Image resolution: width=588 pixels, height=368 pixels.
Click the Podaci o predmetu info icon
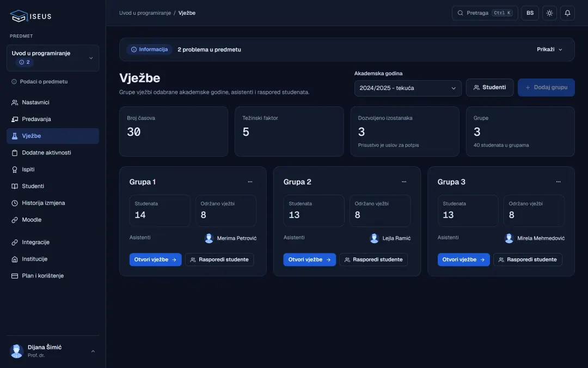(x=14, y=81)
